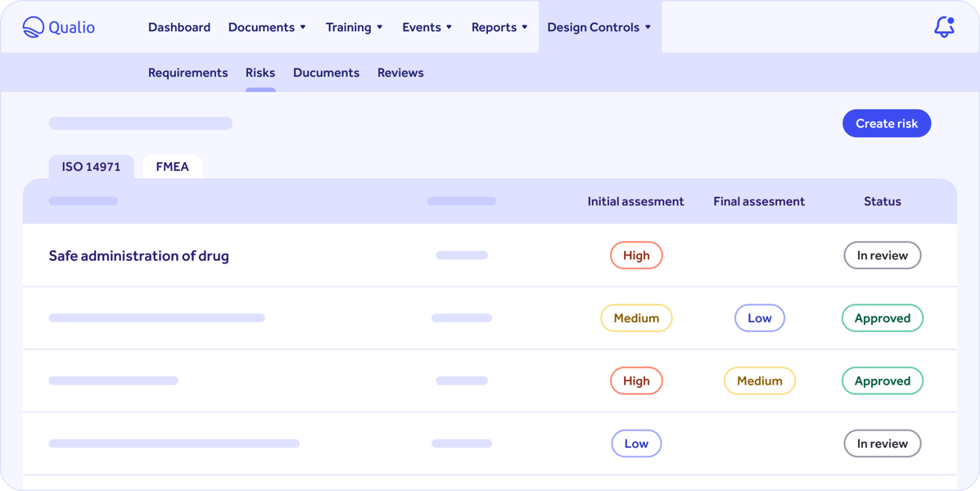Select the Risks tab
Screen dimensions: 980x491
click(260, 72)
